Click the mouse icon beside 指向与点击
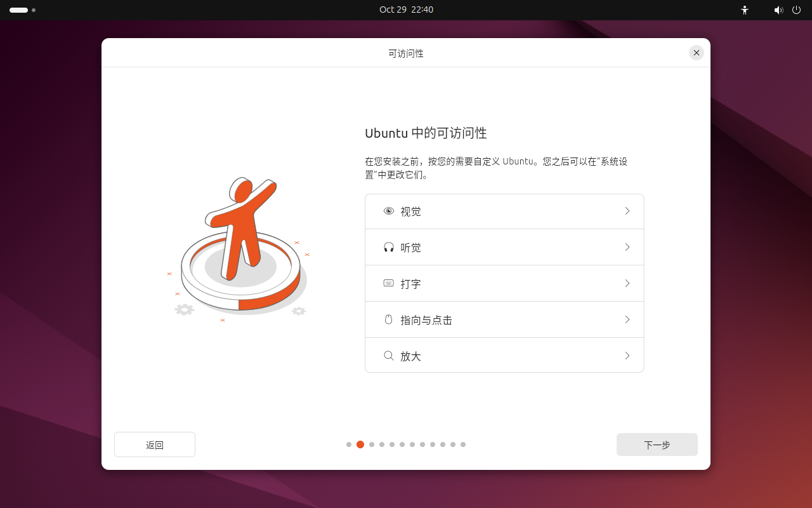This screenshot has width=812, height=508. [x=389, y=319]
